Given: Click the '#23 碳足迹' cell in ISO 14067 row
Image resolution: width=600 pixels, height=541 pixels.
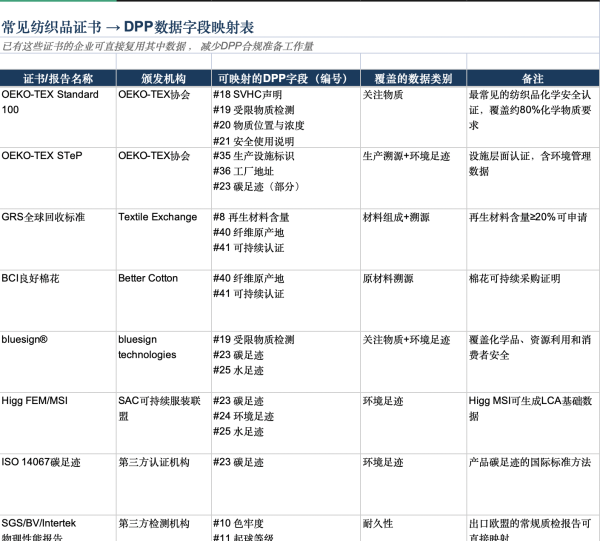Looking at the screenshot, I should pos(286,484).
